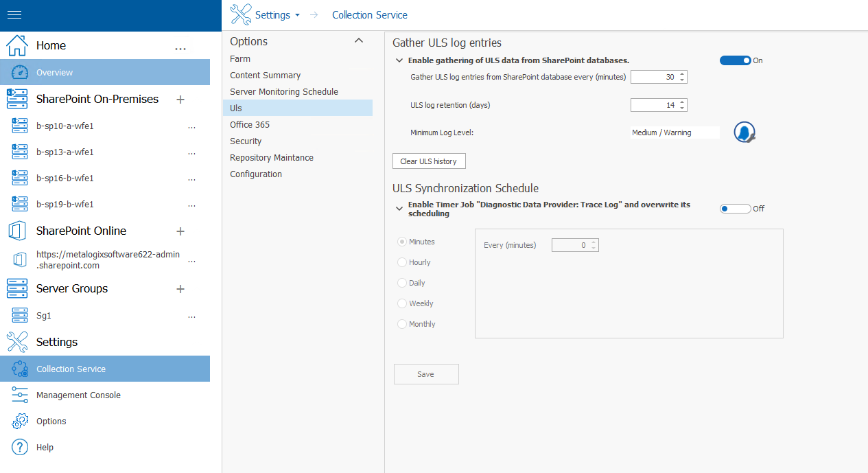Open Server Monitoring Schedule option
Viewport: 868px width, 473px height.
click(x=284, y=92)
